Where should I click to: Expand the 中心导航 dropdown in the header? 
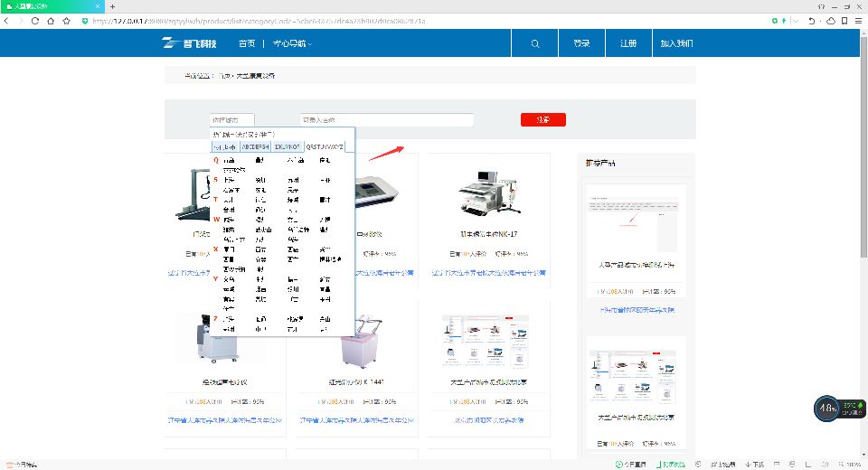tap(293, 43)
